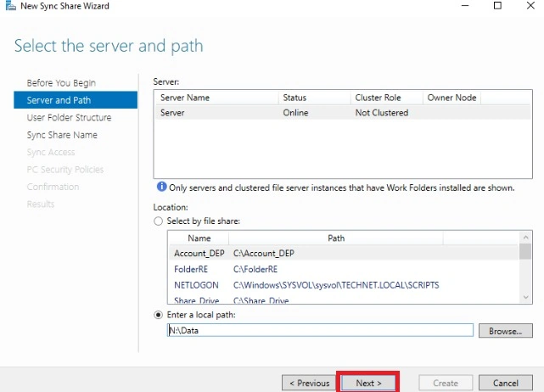This screenshot has width=544, height=392.
Task: Click the PC Security Policies step
Action: [65, 170]
